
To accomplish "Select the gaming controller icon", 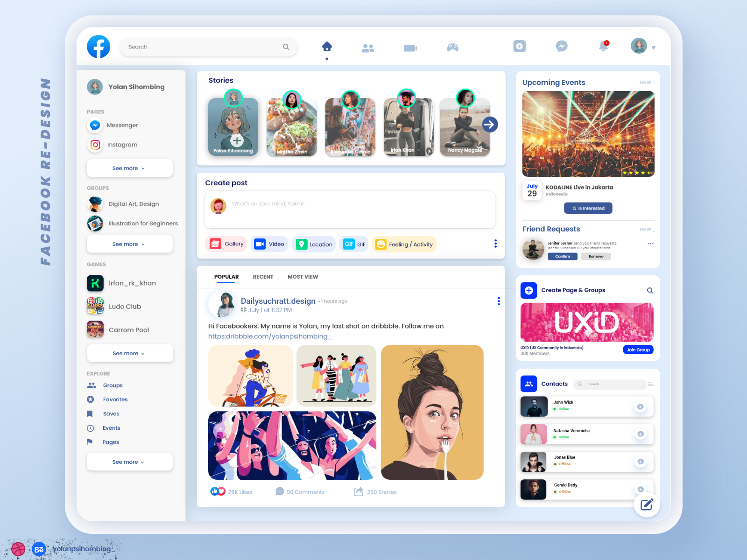I will (452, 47).
